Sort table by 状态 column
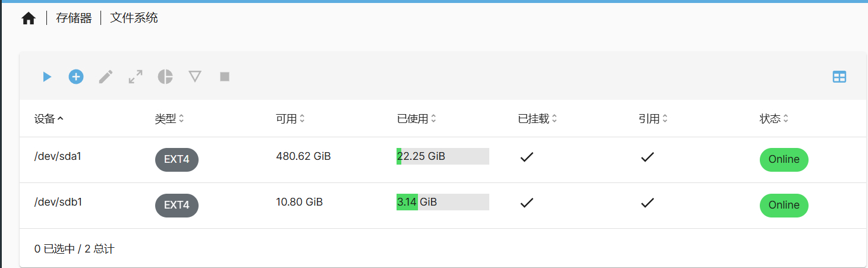This screenshot has width=868, height=268. (x=774, y=119)
